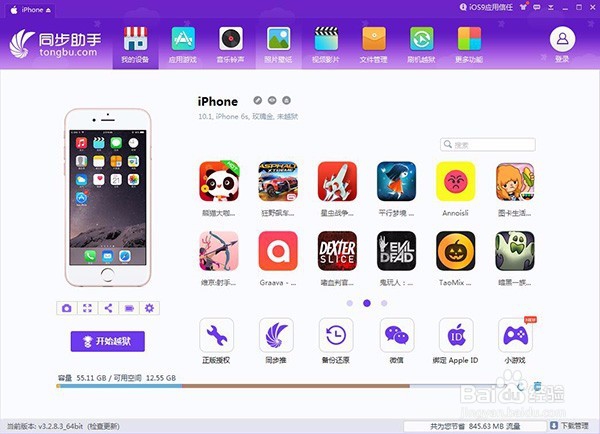The width and height of the screenshot is (600, 434).
Task: Open the iOS9应用信任 help link
Action: tap(486, 7)
